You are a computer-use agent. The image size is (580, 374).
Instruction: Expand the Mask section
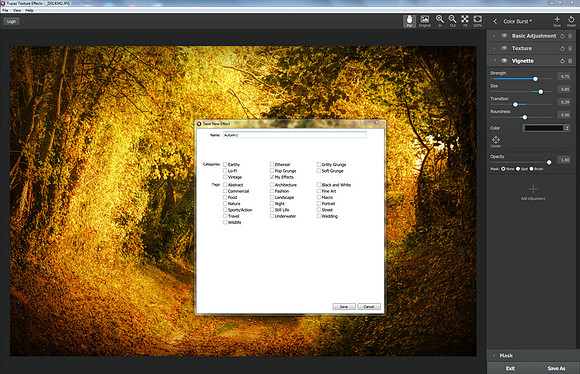click(494, 356)
